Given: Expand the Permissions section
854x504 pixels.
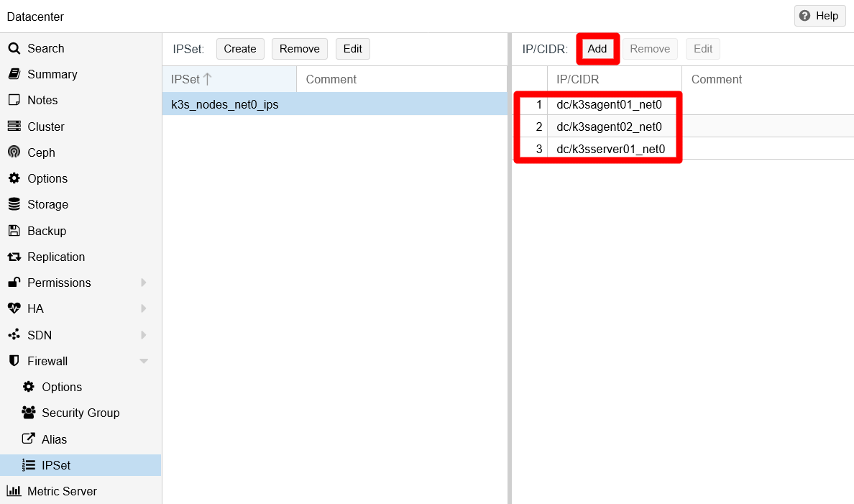Looking at the screenshot, I should pos(143,283).
